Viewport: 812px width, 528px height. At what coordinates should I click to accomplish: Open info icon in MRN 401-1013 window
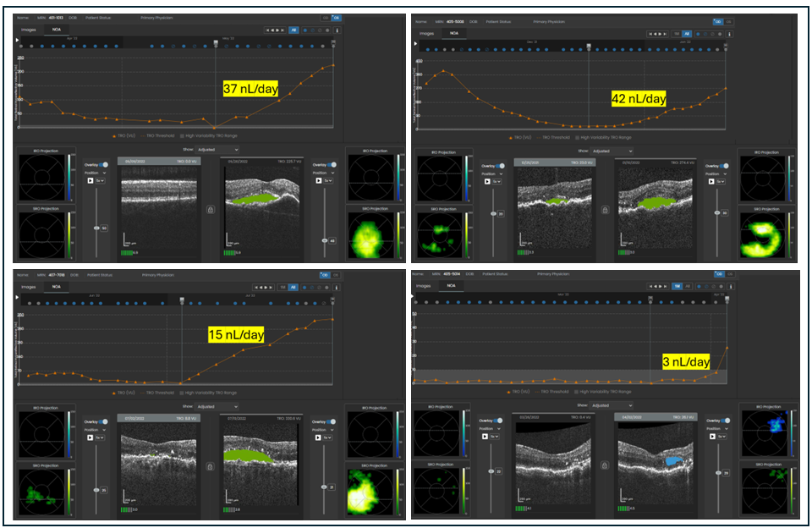[x=337, y=30]
